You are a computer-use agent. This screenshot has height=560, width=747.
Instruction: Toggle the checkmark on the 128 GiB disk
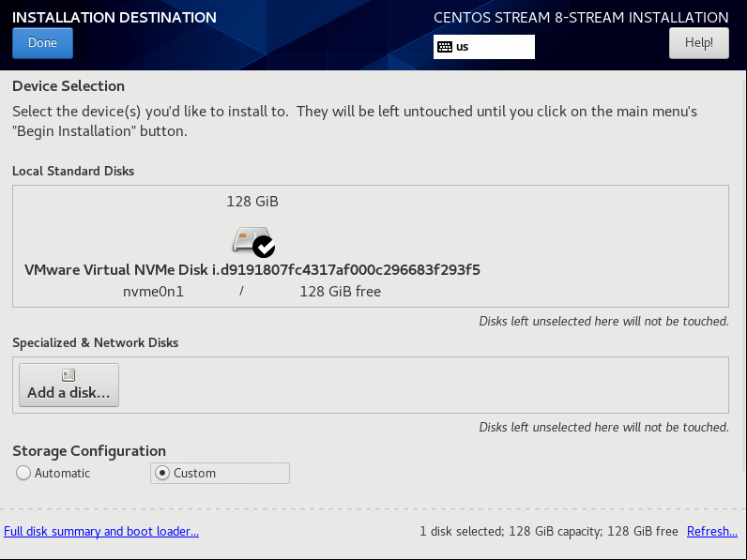(x=264, y=247)
